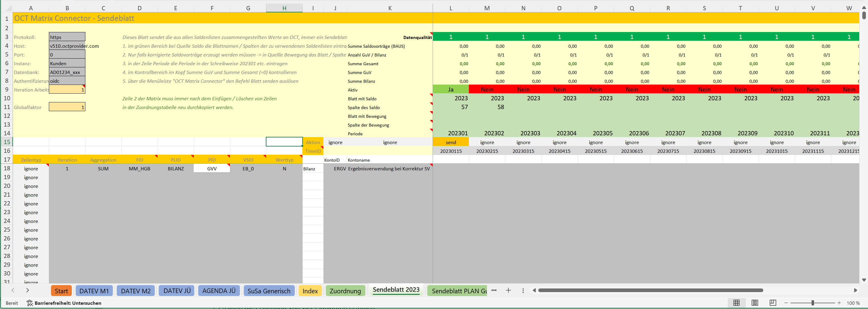Adjust the zoom slider handle
Viewport: 868px width, 309px height.
[812, 303]
